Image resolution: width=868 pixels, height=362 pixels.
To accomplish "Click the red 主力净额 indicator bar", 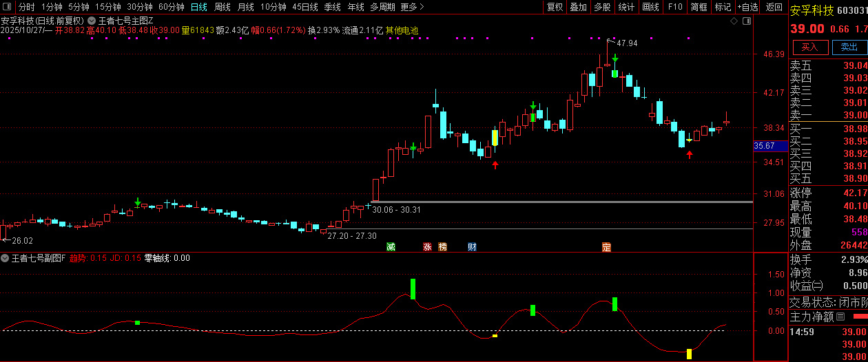I will (860, 317).
